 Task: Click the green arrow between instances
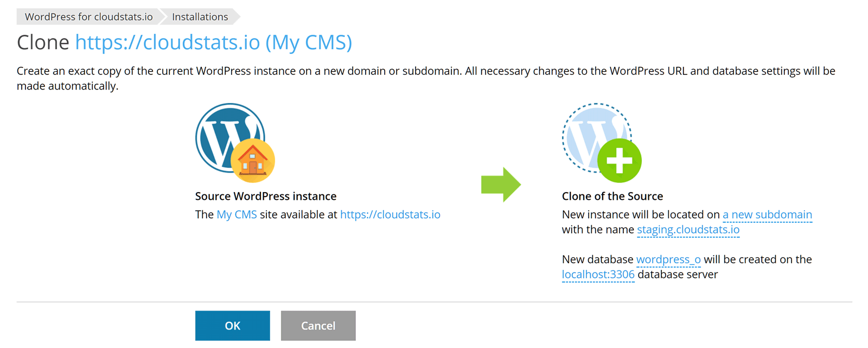(x=501, y=185)
